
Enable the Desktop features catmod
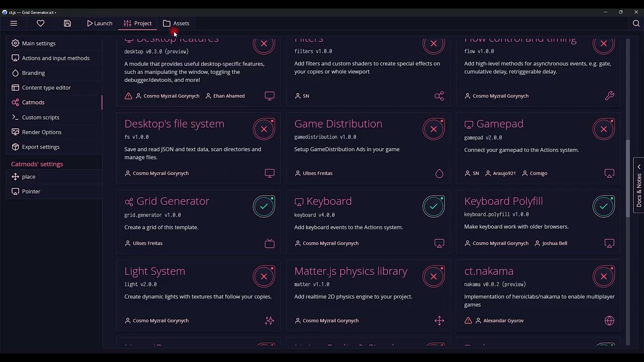tap(264, 44)
